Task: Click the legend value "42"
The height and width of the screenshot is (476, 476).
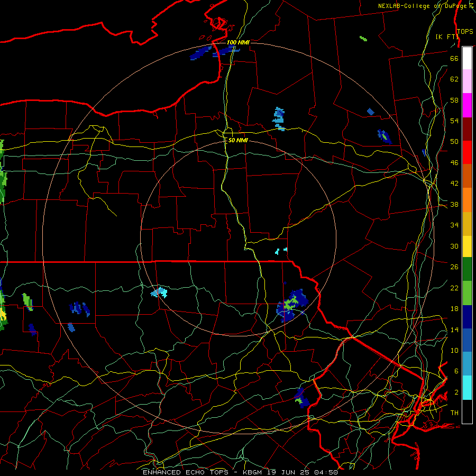Action: click(x=454, y=184)
